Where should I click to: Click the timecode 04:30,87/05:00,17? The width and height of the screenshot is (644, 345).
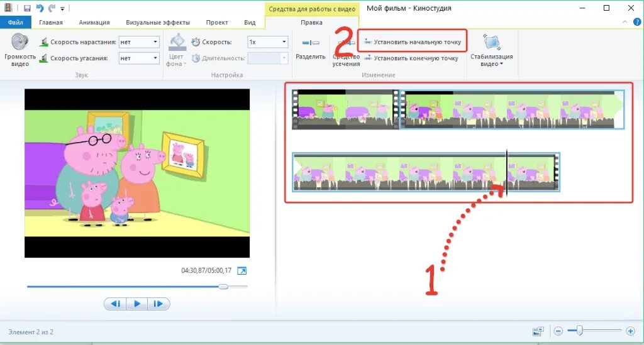[206, 271]
